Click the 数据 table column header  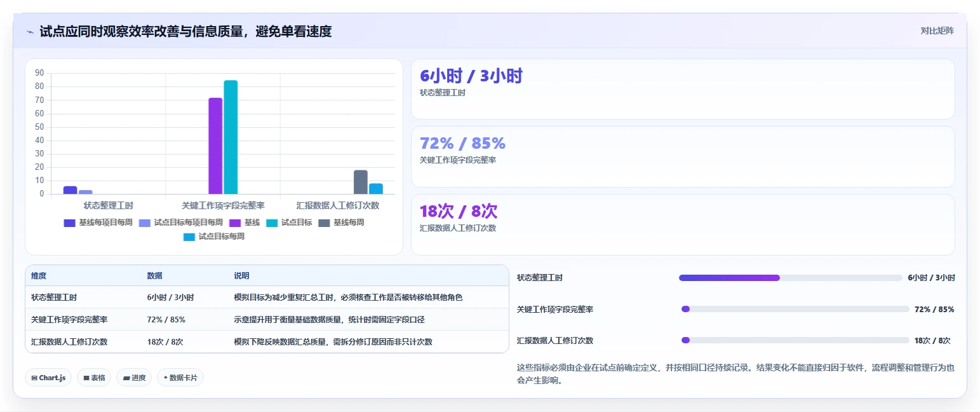(155, 276)
